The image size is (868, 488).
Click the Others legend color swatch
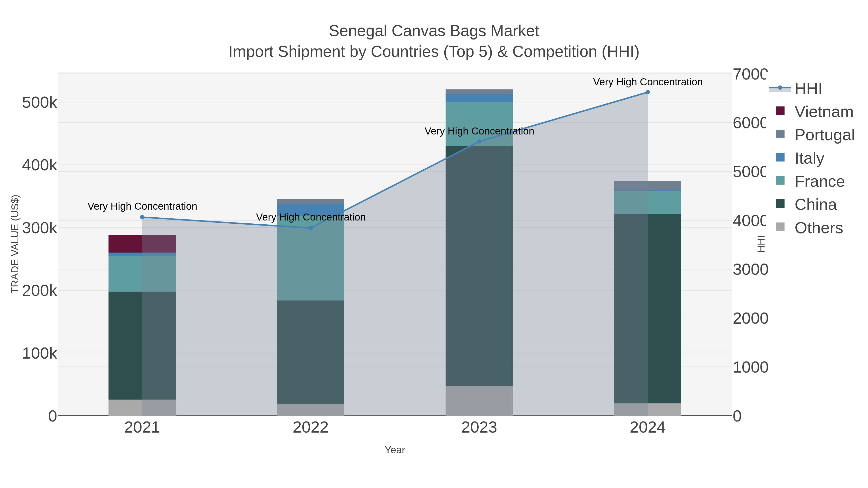[x=780, y=227]
